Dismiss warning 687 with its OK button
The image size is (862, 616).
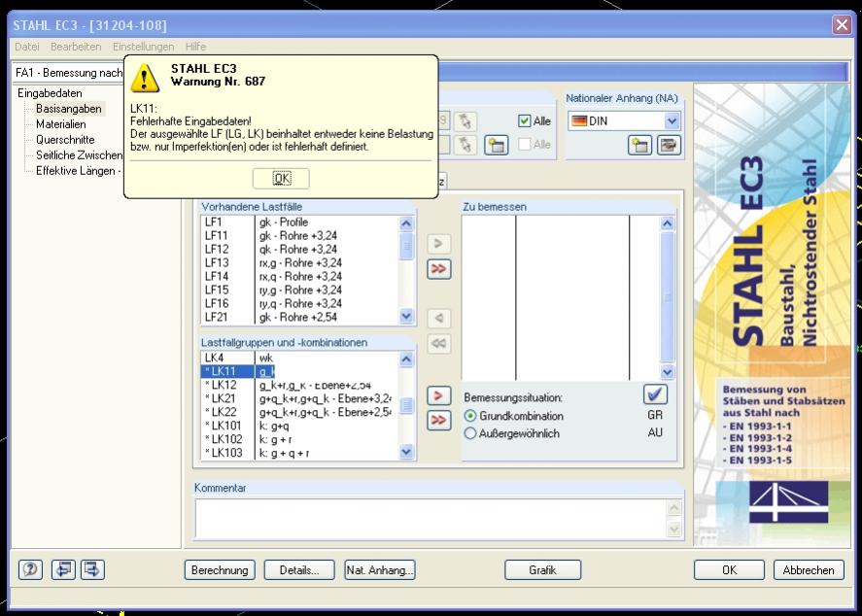281,179
